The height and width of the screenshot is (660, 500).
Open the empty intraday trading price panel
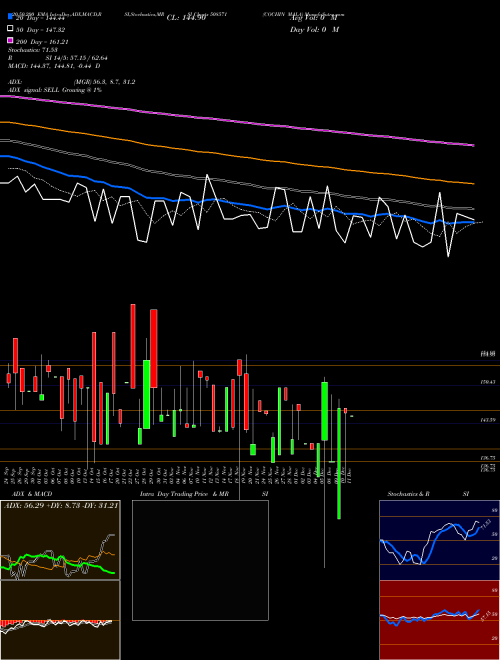200,560
